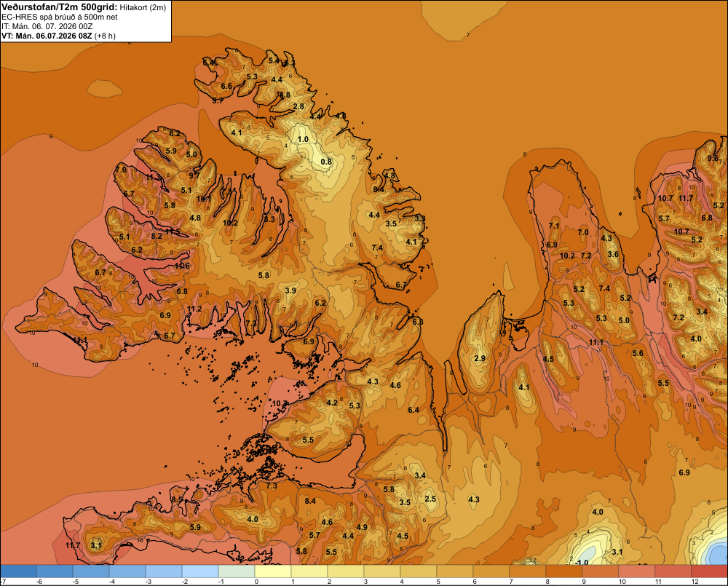Click the 9.6 temperature label

point(713,159)
